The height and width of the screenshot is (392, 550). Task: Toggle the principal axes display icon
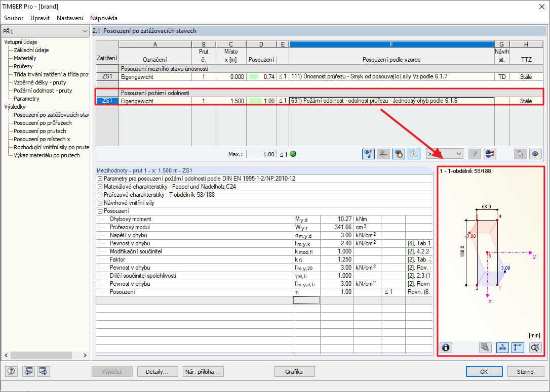coord(518,347)
